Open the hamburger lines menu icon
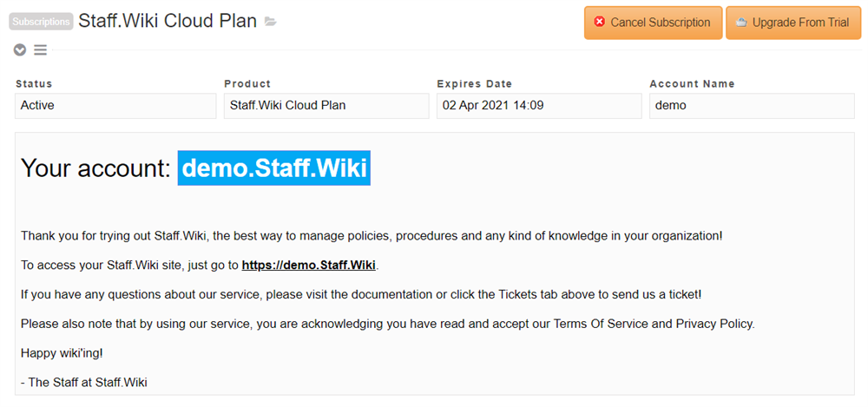Screen dimensions: 868x407 coord(41,50)
